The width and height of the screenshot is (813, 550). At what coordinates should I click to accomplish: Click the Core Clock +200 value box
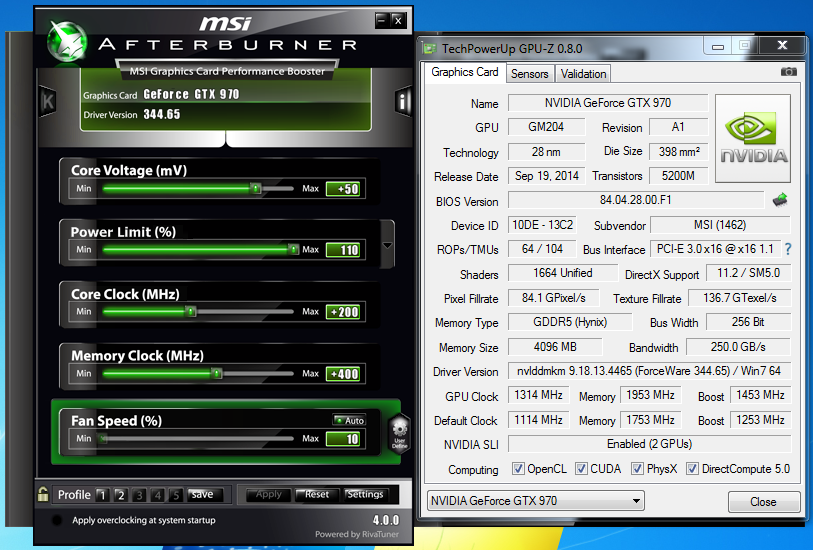[x=345, y=312]
